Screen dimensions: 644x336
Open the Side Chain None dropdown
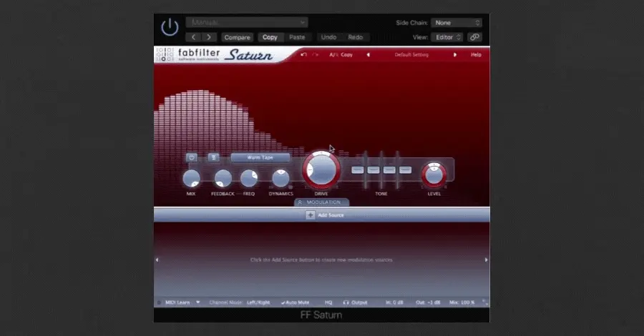(x=457, y=23)
